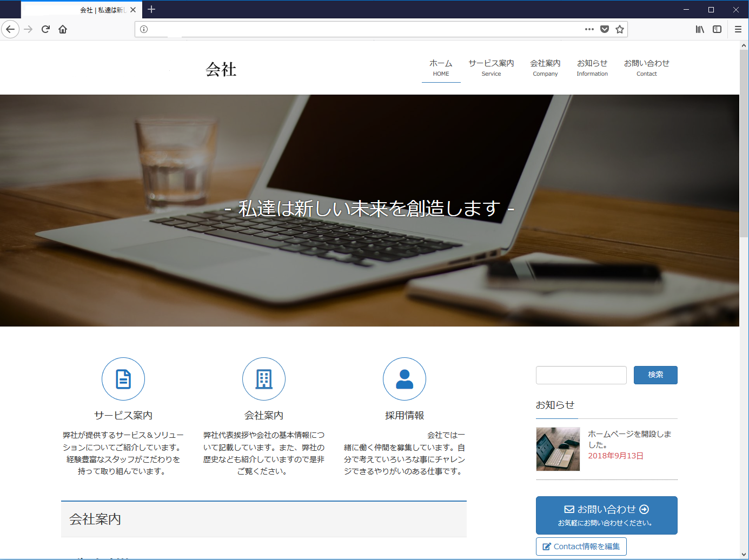Click the お問い合わせ contact banner button

click(x=607, y=515)
